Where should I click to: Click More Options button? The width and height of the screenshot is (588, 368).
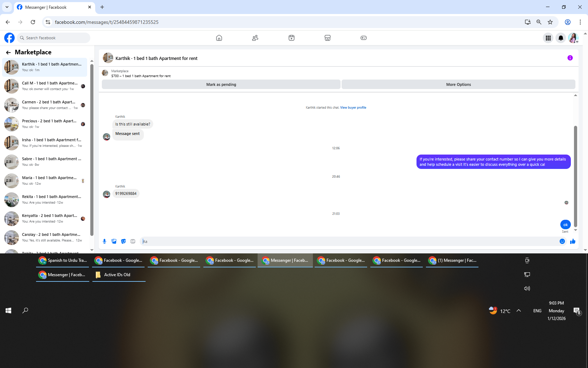458,84
